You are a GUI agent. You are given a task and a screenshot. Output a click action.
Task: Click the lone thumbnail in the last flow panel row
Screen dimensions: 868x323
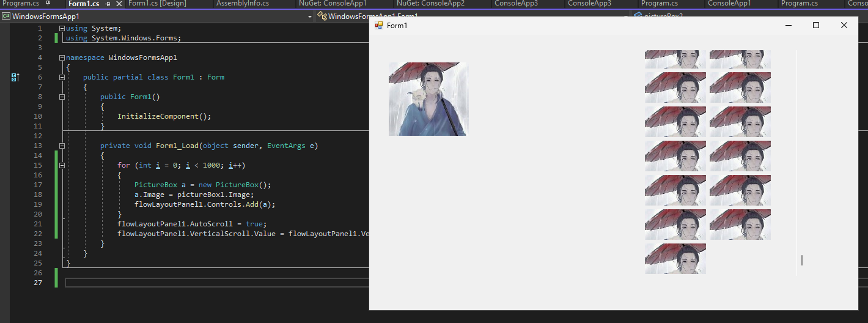point(675,259)
